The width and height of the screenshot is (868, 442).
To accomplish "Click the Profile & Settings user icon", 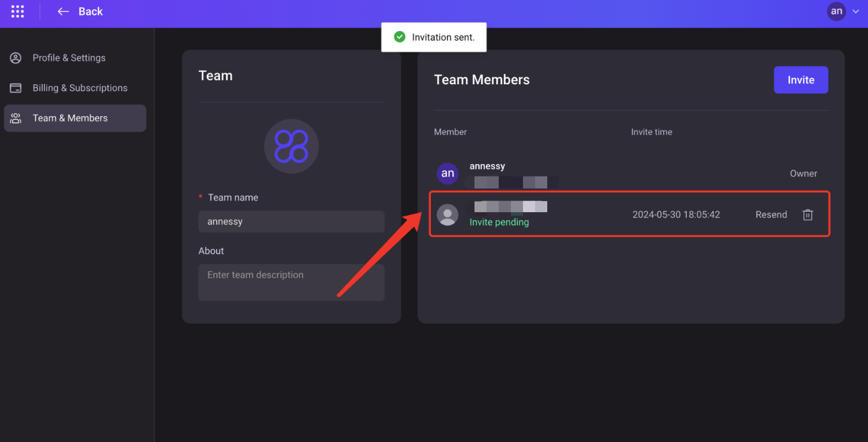I will [x=15, y=58].
